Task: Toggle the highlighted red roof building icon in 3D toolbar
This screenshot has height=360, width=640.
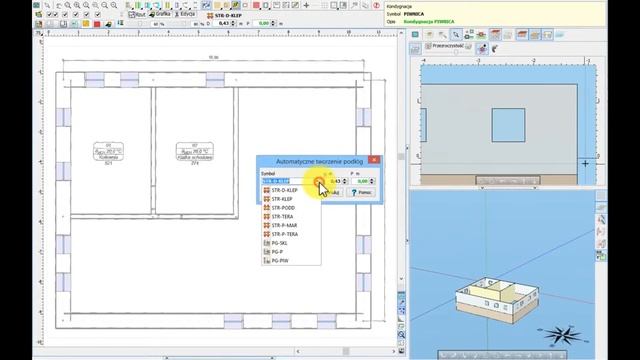Action: (522, 35)
